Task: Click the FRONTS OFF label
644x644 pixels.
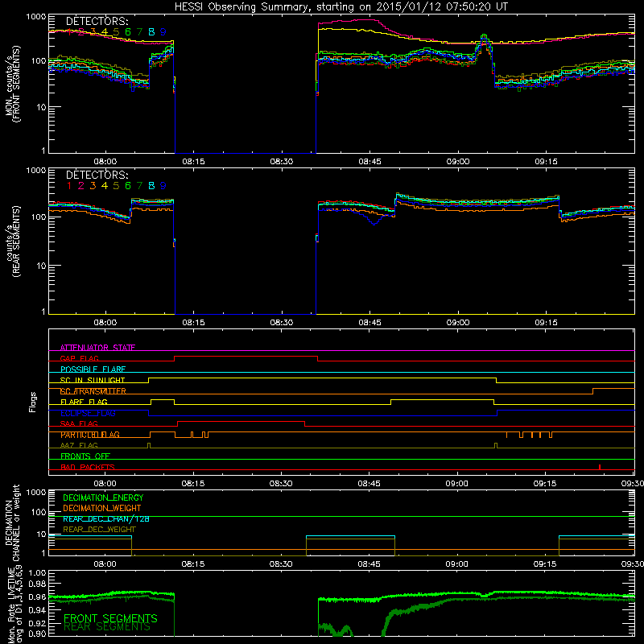Action: [85, 456]
